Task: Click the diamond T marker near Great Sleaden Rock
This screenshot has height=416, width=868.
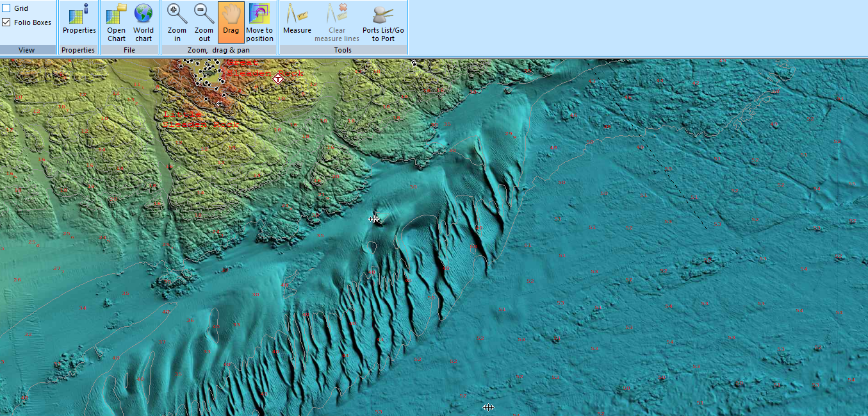Action: coord(278,79)
